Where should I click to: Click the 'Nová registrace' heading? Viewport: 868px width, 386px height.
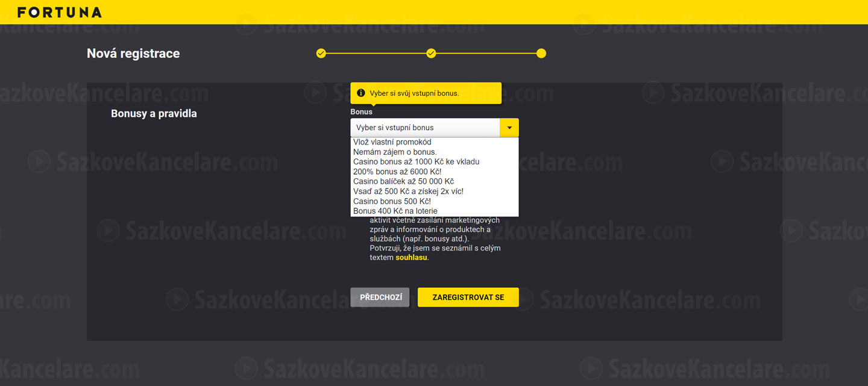pos(133,54)
